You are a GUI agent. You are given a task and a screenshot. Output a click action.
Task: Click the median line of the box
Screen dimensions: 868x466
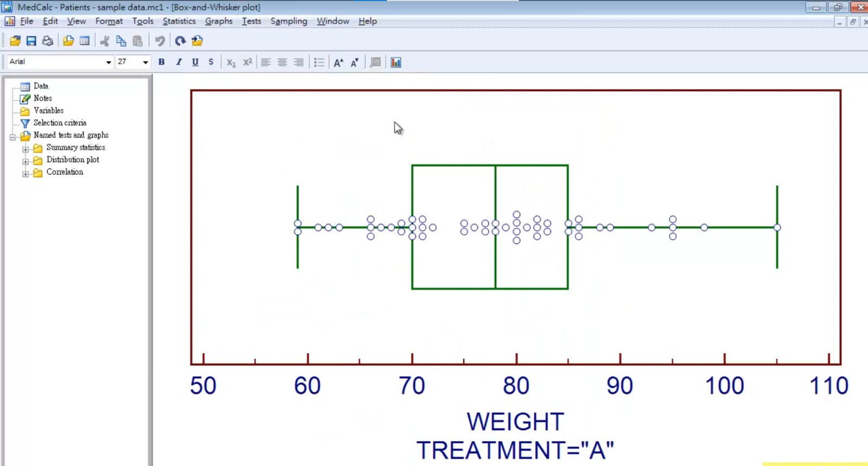click(495, 227)
